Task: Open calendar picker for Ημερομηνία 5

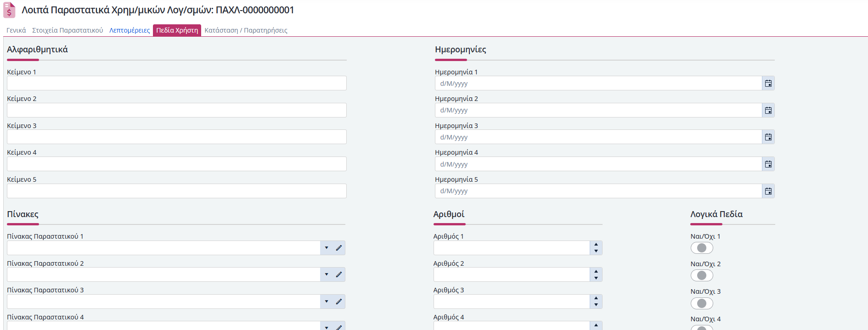Action: [768, 191]
